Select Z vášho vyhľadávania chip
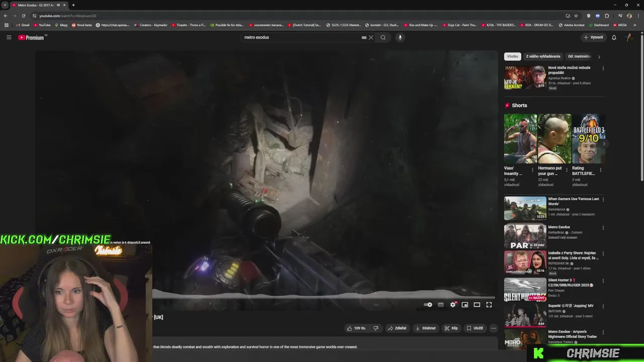The image size is (644, 362). pyautogui.click(x=543, y=56)
